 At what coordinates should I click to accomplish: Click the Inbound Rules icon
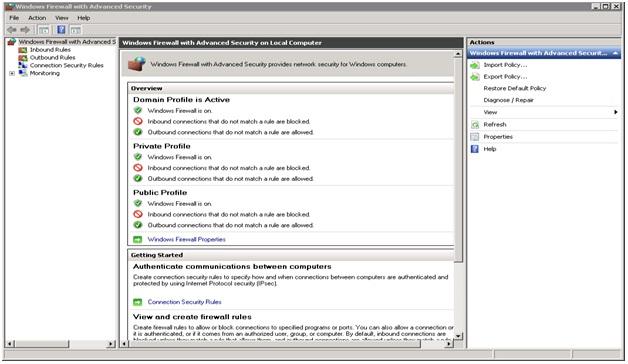click(23, 50)
